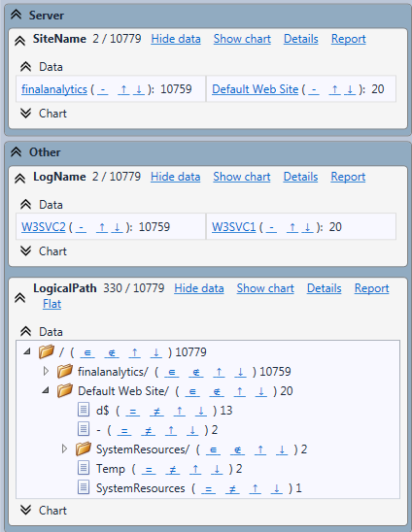Image resolution: width=412 pixels, height=532 pixels.
Task: Expand Chart under LogName
Action: pos(25,250)
